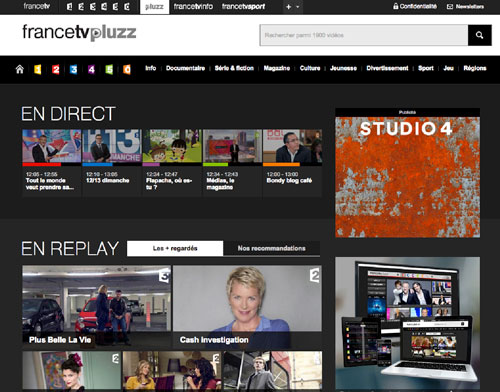
Task: Open the Confidentialité link
Action: [415, 6]
